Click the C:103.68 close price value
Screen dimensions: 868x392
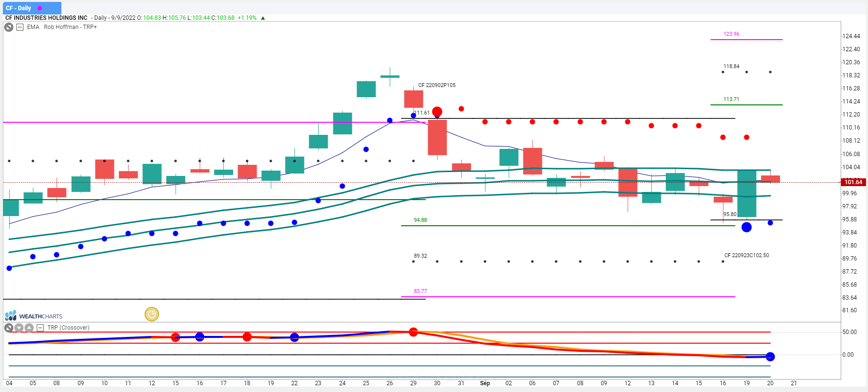coord(223,18)
